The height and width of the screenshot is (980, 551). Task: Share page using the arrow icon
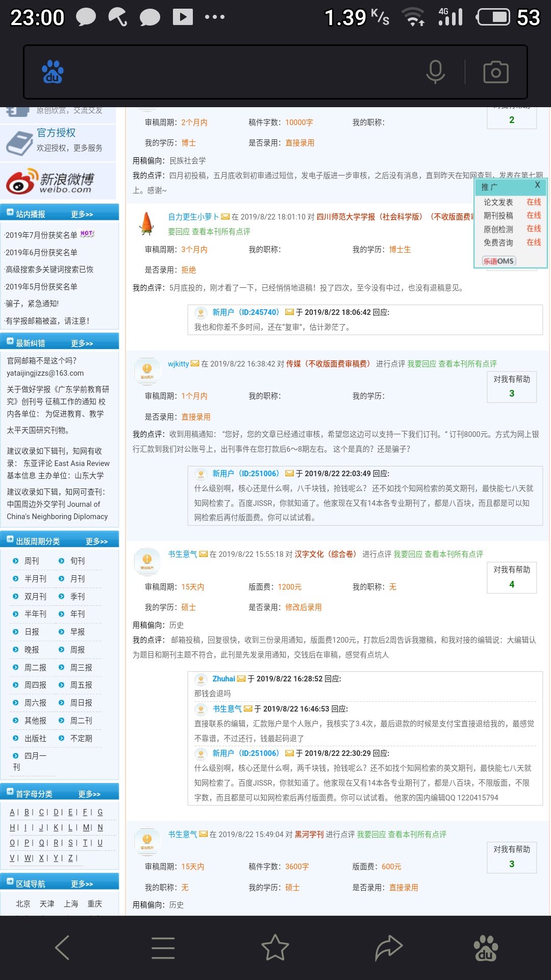[389, 948]
